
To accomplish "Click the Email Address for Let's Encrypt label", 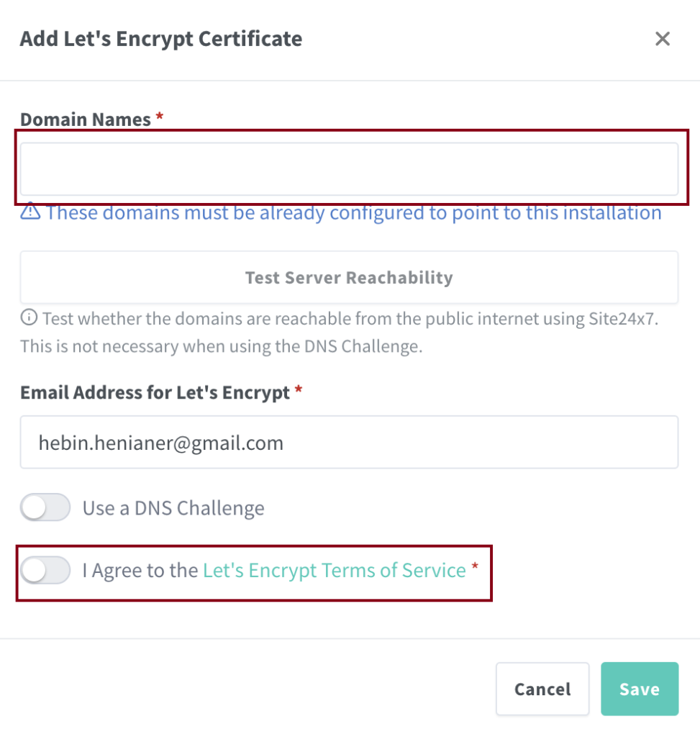I will pyautogui.click(x=155, y=393).
